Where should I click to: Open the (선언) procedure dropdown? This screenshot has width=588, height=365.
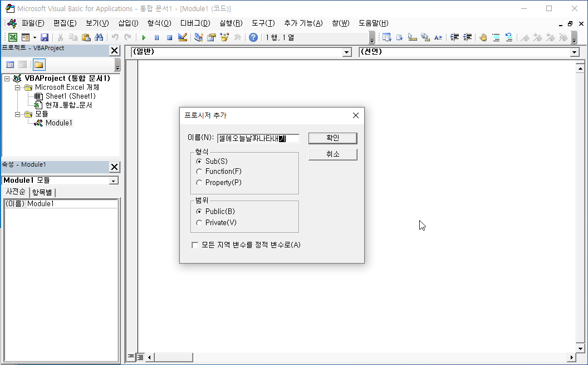575,52
